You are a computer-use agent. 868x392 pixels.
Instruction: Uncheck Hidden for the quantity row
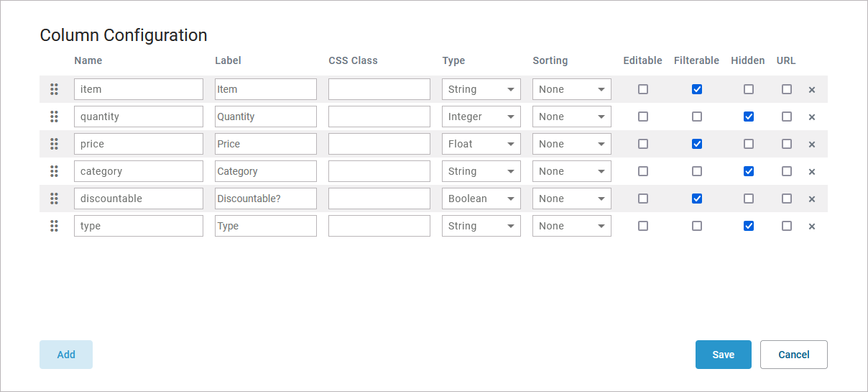pos(749,117)
